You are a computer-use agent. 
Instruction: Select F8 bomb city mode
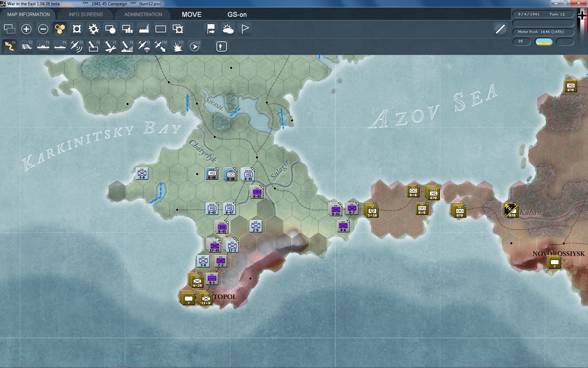(x=127, y=46)
